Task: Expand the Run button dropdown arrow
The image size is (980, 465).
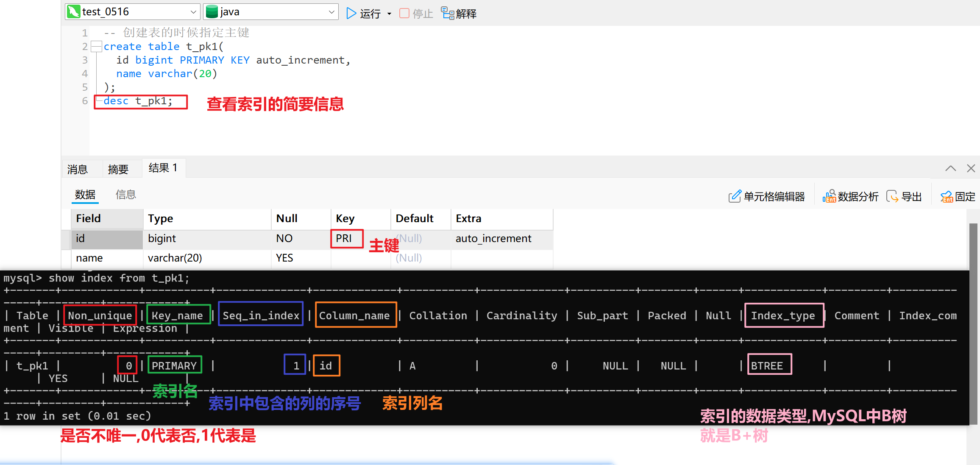Action: click(389, 14)
